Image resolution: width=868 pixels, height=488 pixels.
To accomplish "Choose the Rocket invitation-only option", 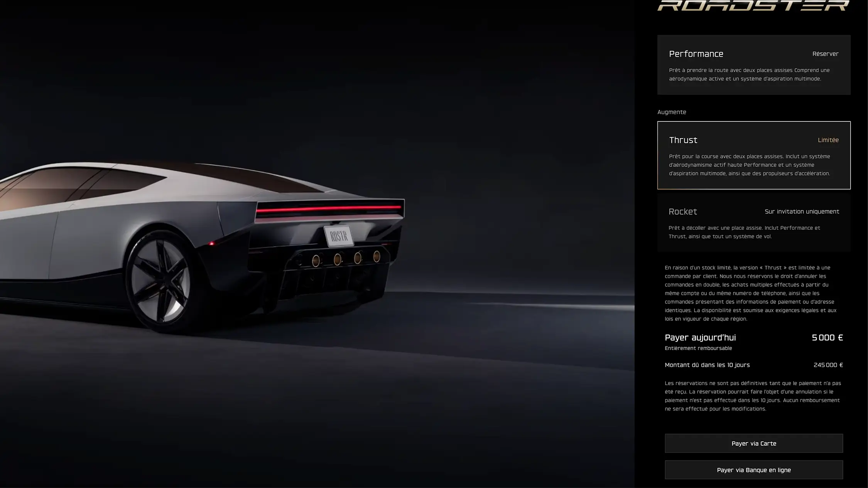I will [754, 223].
